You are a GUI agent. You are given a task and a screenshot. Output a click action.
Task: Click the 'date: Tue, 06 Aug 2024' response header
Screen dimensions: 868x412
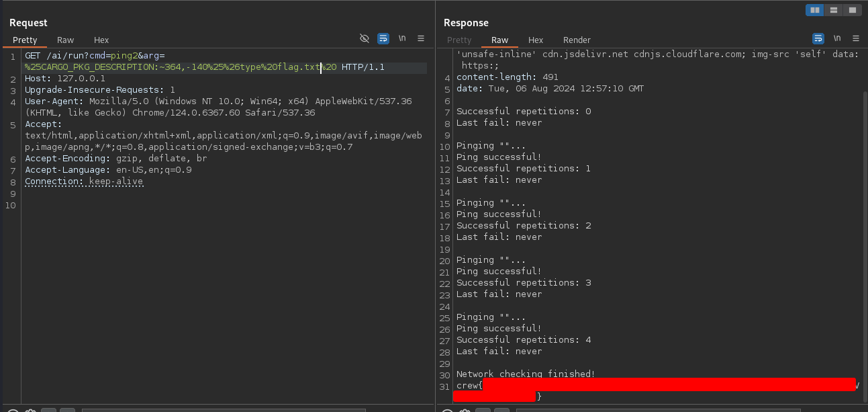pos(550,89)
